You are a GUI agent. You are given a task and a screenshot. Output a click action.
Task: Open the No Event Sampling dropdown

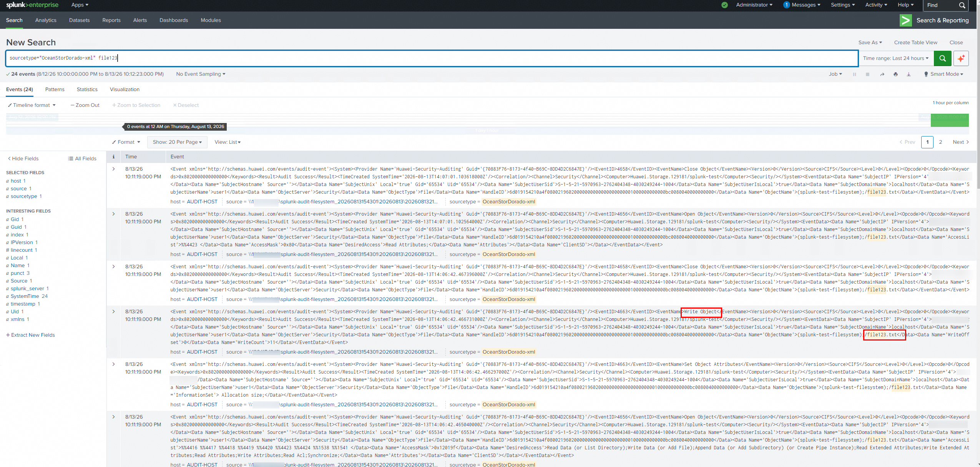click(201, 74)
